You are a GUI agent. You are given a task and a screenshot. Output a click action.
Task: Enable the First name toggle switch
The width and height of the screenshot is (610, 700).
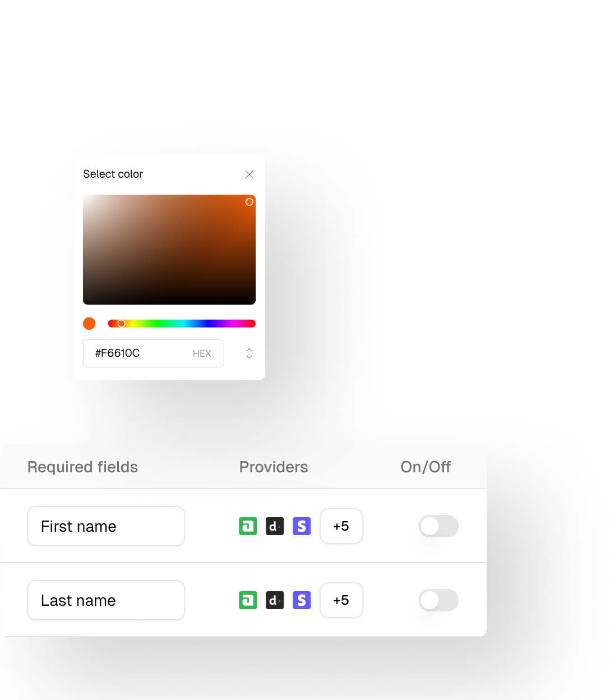tap(438, 526)
